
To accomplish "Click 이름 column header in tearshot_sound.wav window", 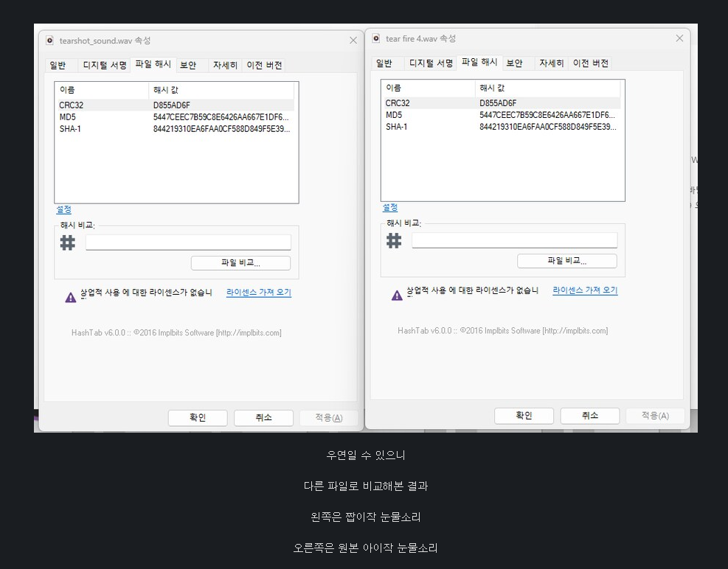I will (x=102, y=90).
